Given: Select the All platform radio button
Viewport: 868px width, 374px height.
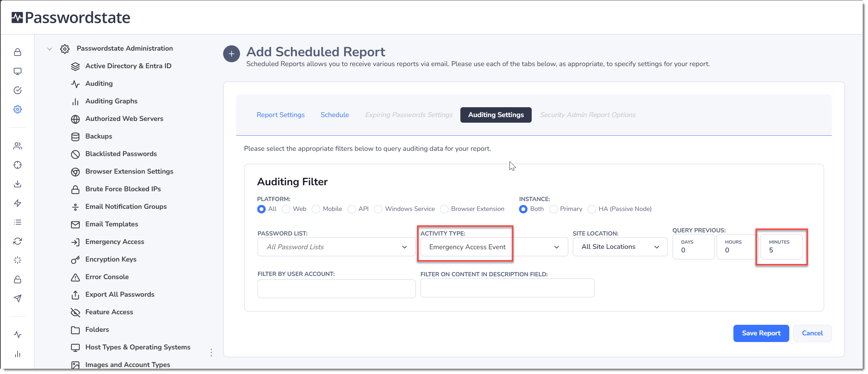Looking at the screenshot, I should [x=261, y=209].
